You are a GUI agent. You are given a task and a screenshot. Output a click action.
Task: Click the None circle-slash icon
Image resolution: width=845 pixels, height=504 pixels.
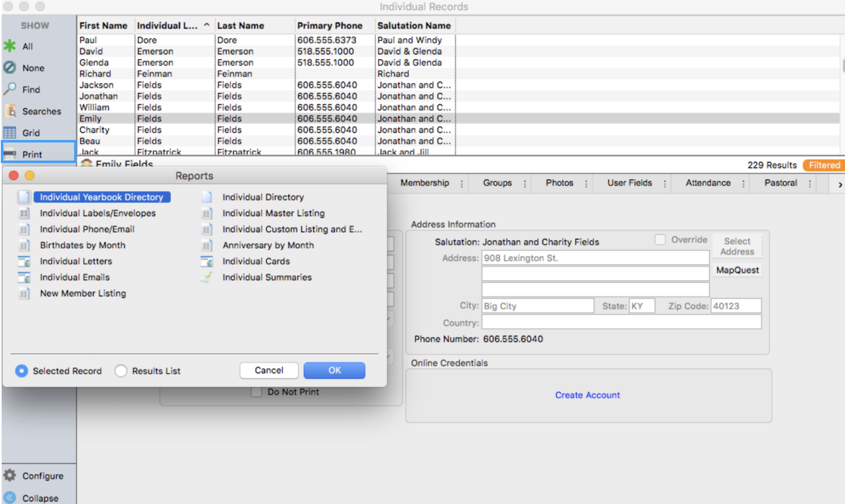(x=10, y=68)
